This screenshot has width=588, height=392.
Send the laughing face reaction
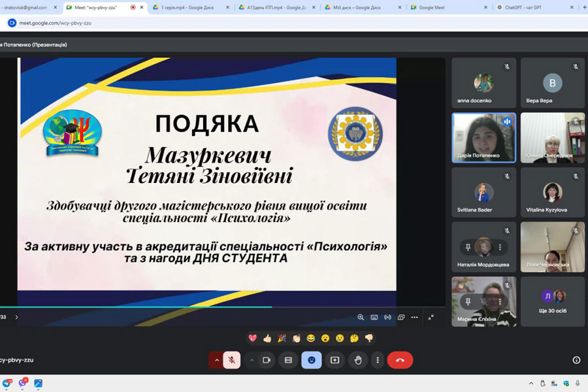(x=311, y=338)
